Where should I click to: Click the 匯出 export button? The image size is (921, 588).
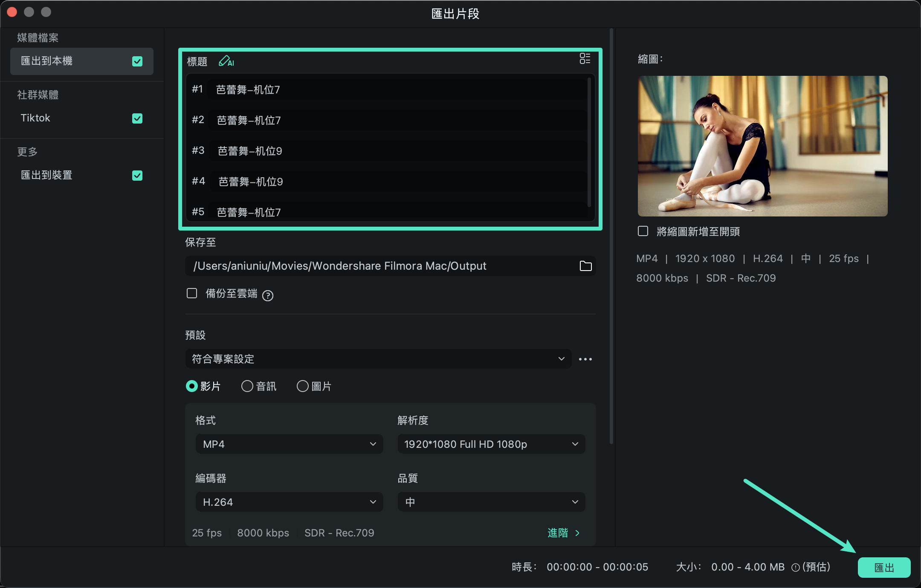click(x=884, y=568)
